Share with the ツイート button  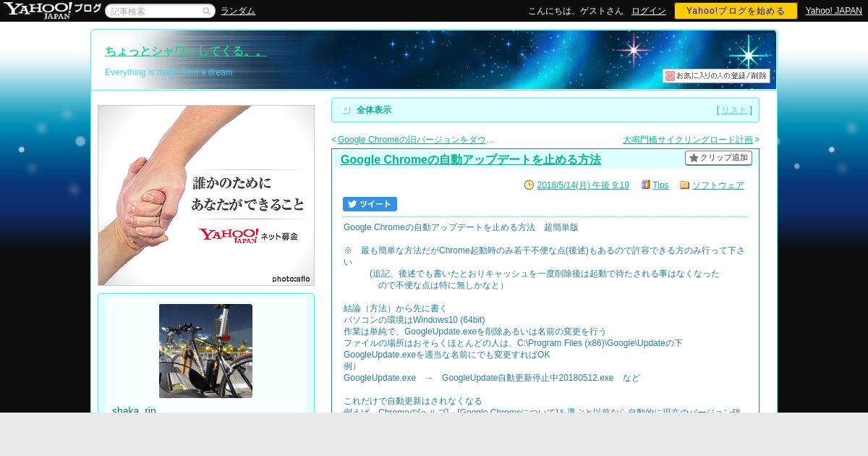point(370,204)
